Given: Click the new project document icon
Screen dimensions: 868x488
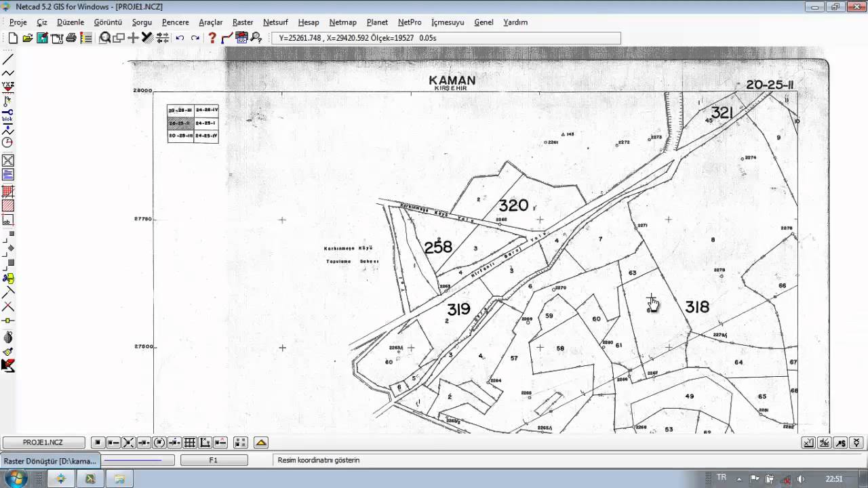Looking at the screenshot, I should coord(13,39).
